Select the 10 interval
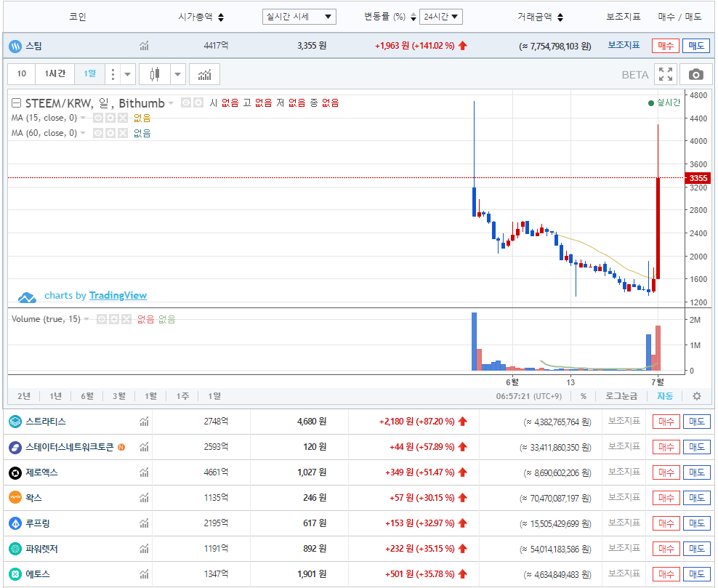The height and width of the screenshot is (588, 718). [x=22, y=73]
